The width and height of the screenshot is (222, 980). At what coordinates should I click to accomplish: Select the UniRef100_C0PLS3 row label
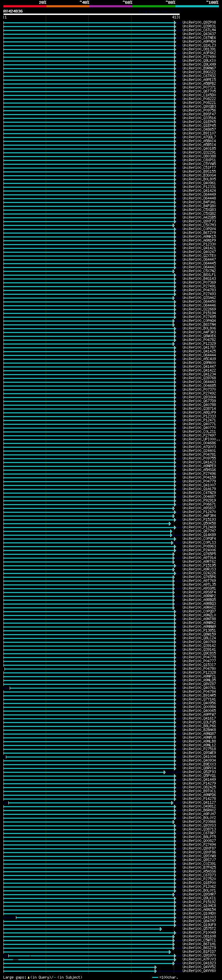(x=199, y=543)
